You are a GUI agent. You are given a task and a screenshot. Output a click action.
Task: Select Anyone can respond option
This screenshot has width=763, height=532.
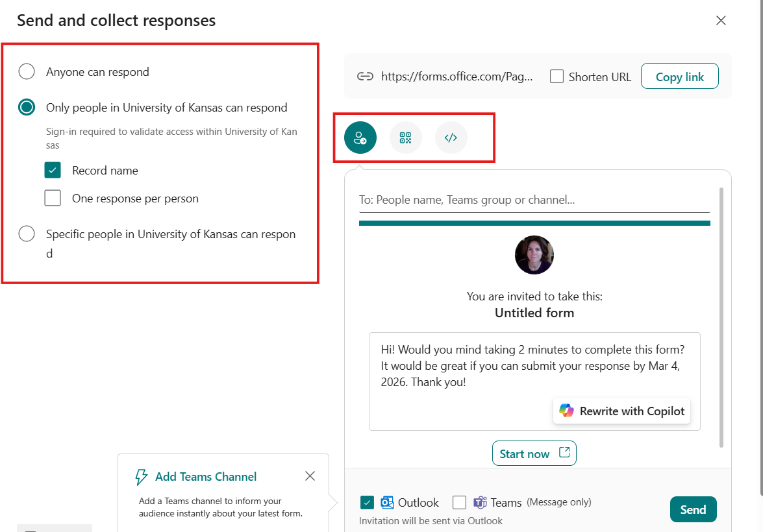[27, 71]
